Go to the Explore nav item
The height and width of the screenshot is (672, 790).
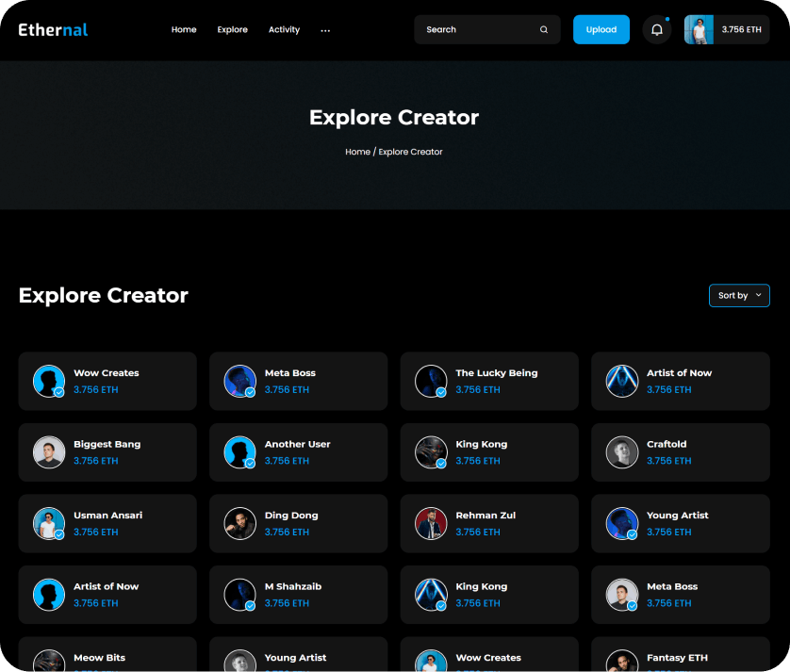tap(232, 30)
